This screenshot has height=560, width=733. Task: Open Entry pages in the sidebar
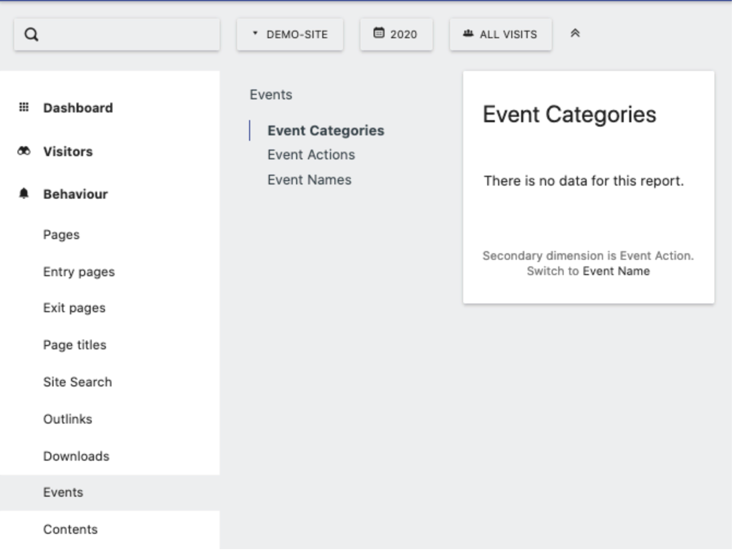79,272
